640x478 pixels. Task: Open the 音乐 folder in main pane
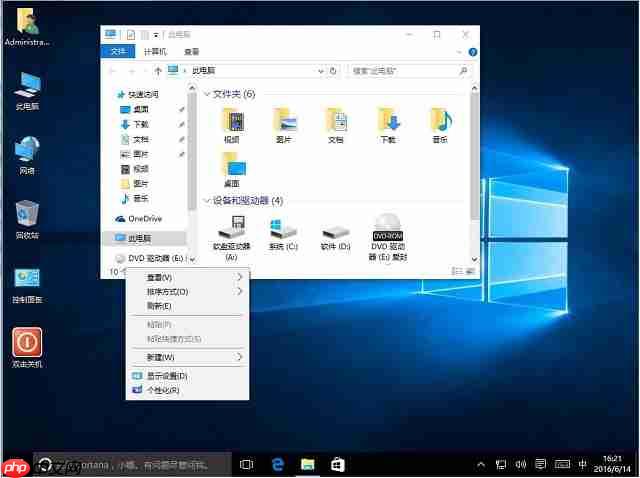tap(440, 125)
